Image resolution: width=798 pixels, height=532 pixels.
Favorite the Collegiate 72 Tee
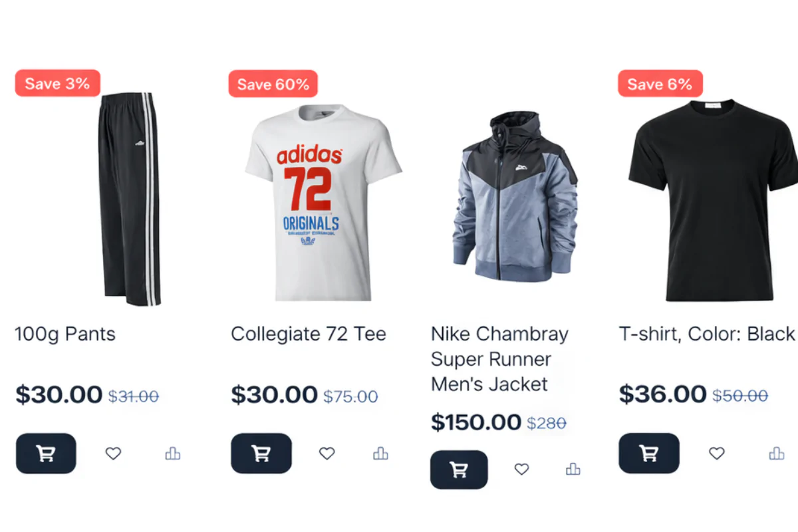click(327, 454)
